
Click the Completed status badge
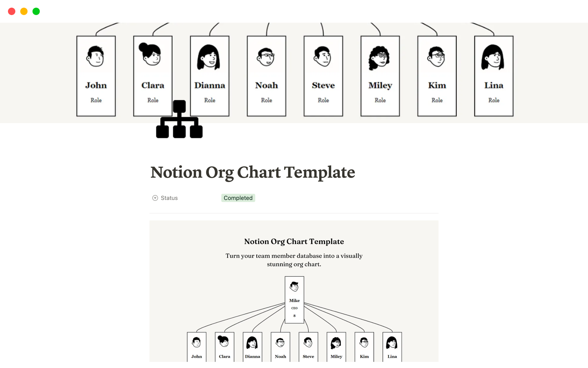(x=238, y=197)
